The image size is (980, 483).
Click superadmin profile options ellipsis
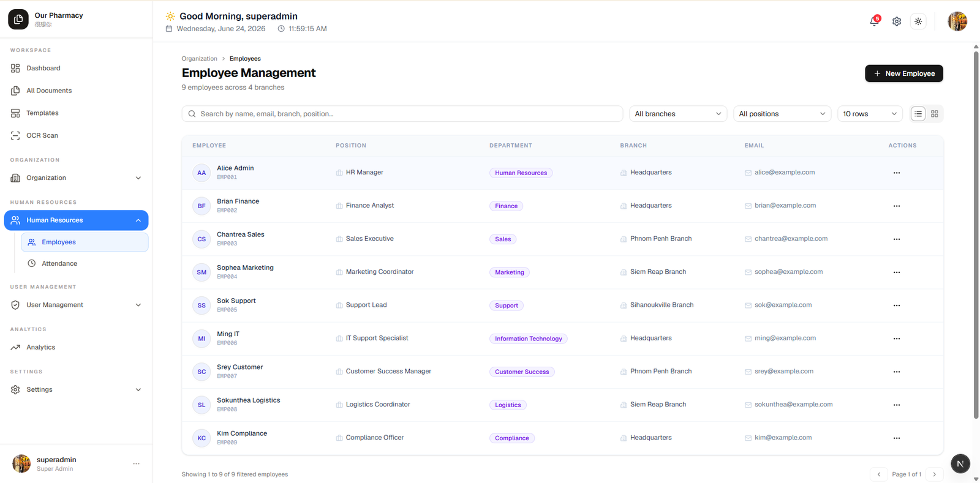click(136, 464)
